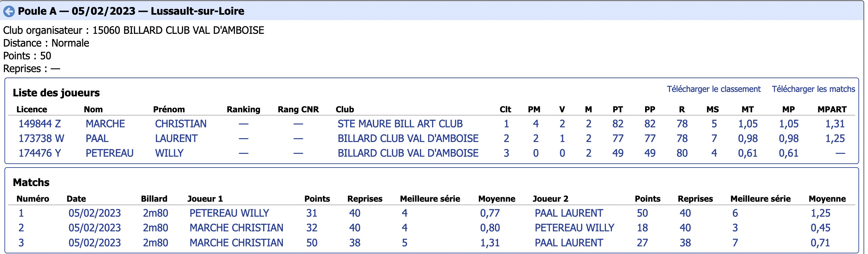Select PAAL LAURENT as Joueur 2 in match 1
The height and width of the screenshot is (254, 868).
coord(569,213)
